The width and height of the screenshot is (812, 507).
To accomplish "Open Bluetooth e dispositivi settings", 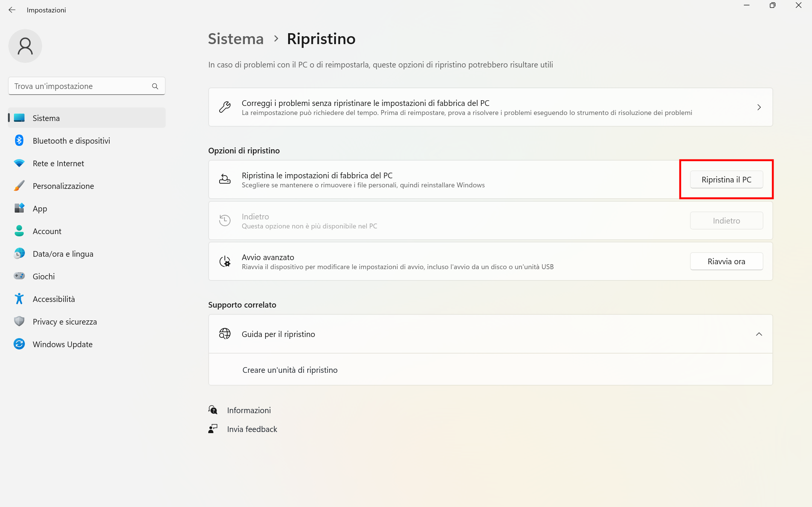I will click(71, 141).
